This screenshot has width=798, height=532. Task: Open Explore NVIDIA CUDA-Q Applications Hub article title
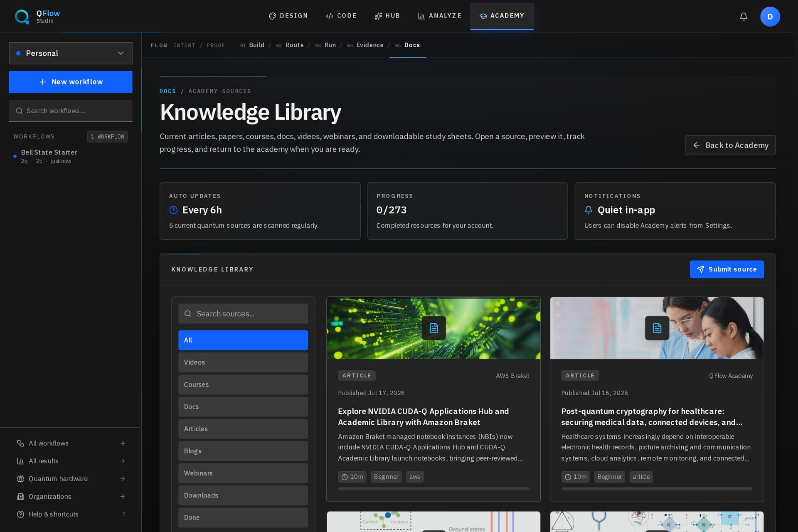[x=423, y=416]
